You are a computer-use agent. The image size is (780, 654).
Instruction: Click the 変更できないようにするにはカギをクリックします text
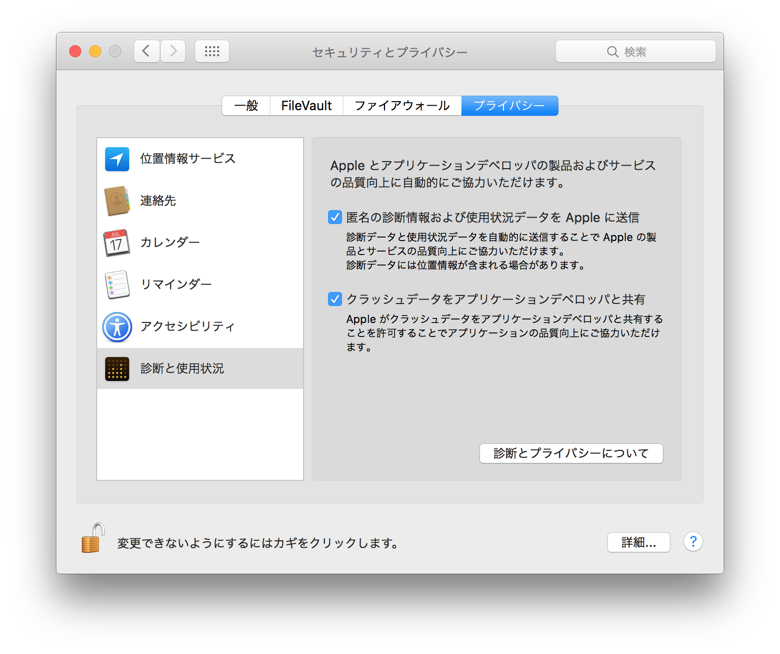point(258,543)
